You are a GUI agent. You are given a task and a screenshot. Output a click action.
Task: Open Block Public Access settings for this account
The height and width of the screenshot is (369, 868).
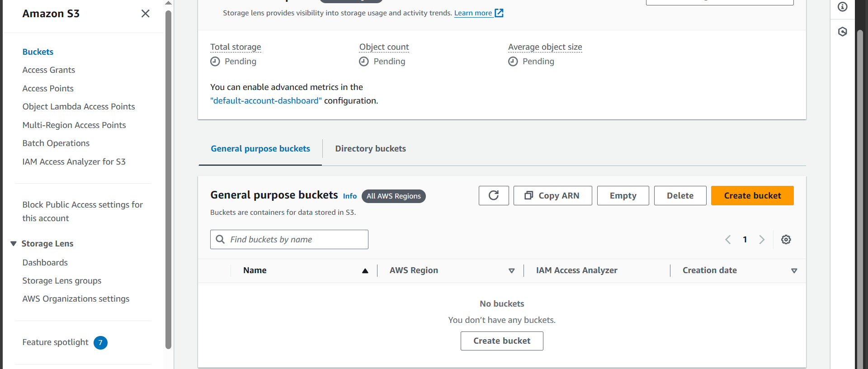pos(83,212)
